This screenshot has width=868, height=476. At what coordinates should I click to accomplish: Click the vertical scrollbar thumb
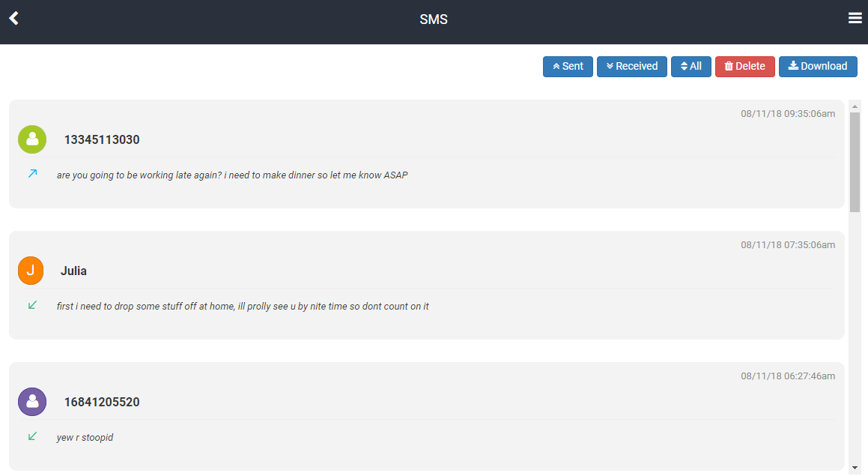(x=855, y=162)
